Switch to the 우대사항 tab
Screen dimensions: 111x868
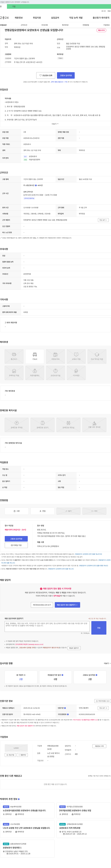click(45, 25)
